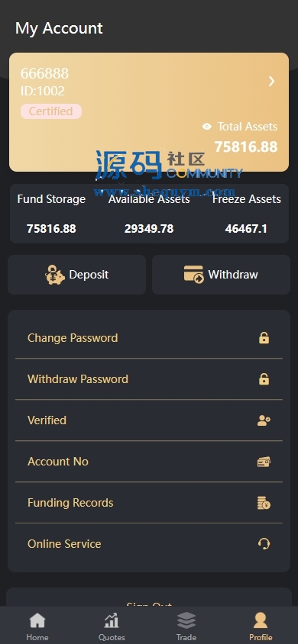This screenshot has width=298, height=644.
Task: Select the Profile tab
Action: click(x=261, y=626)
